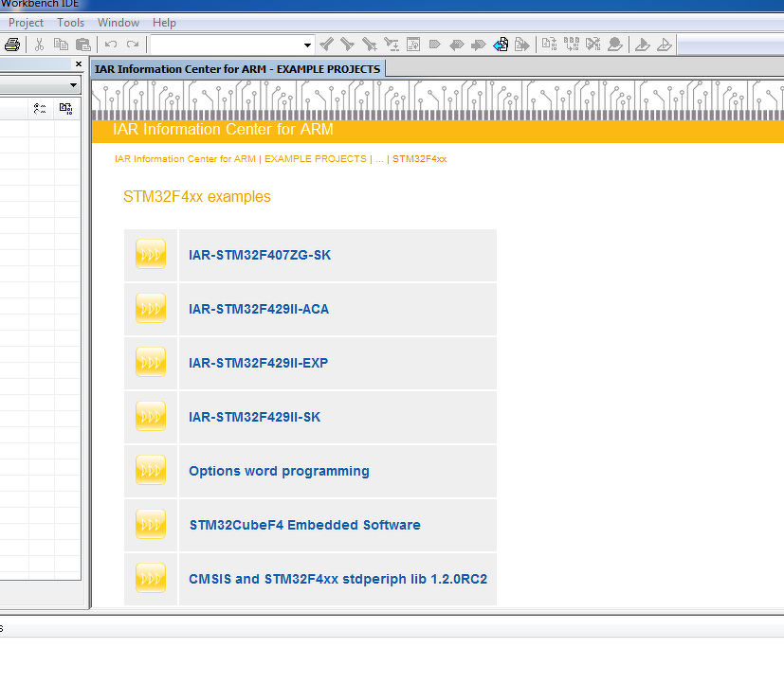Click the second column header icon in workspace panel

(66, 108)
